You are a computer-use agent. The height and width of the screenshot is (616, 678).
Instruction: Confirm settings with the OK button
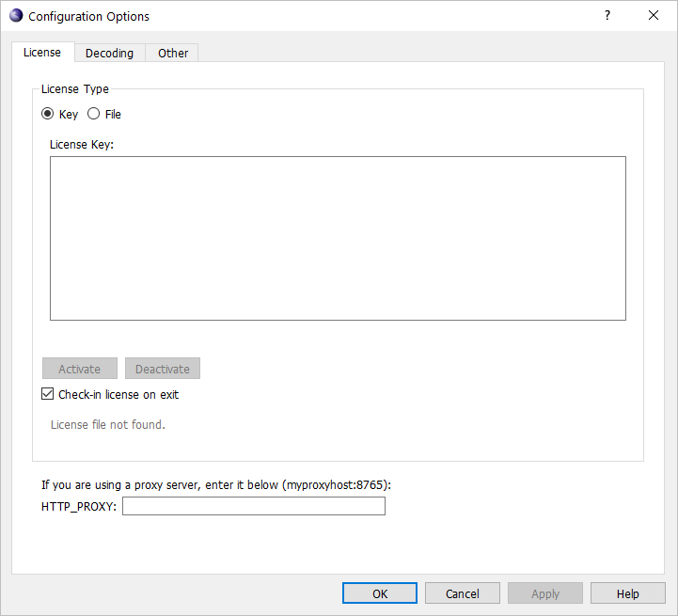point(380,593)
